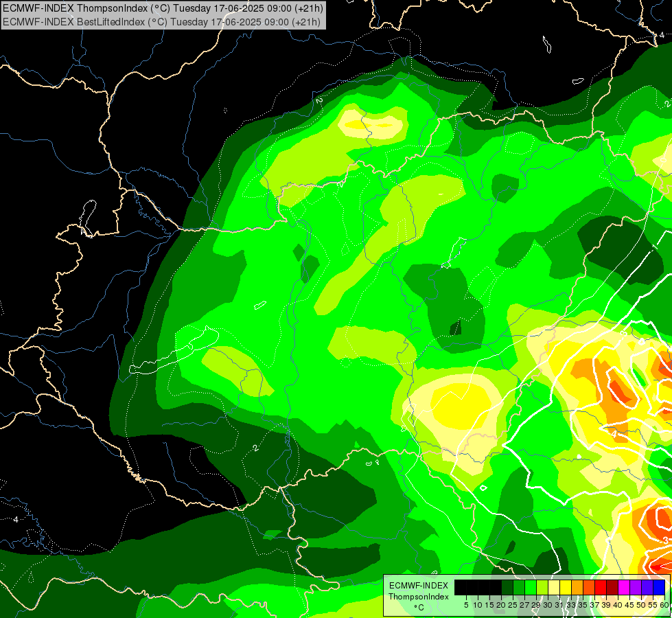Screen dimensions: 672x618
Task: Click the legend tick value 15
Action: pos(489,605)
